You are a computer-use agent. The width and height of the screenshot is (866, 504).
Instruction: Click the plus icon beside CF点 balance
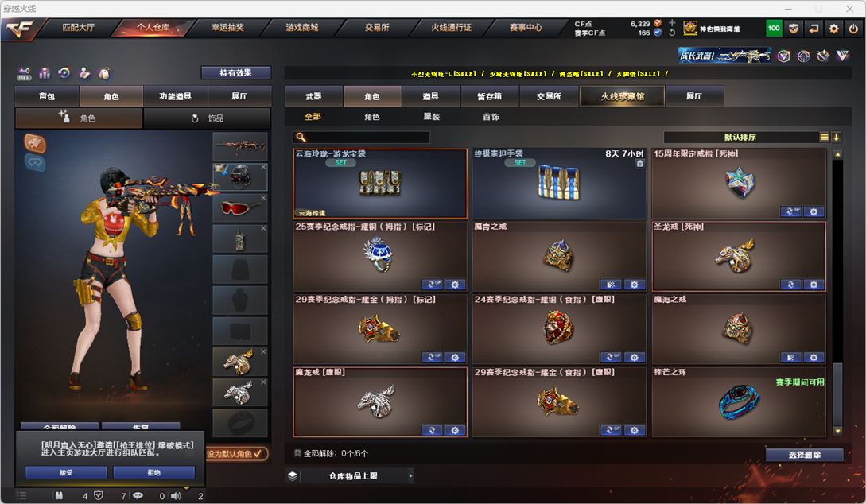(672, 23)
